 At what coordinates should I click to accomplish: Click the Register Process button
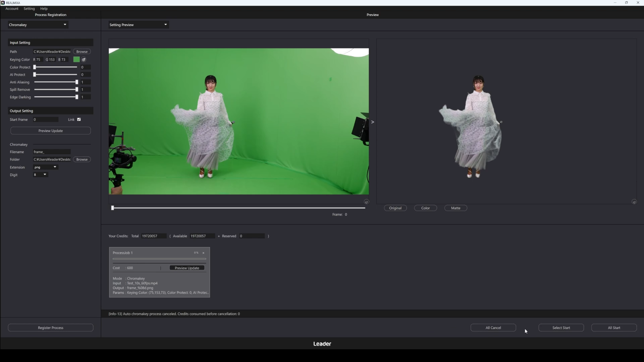tap(51, 328)
